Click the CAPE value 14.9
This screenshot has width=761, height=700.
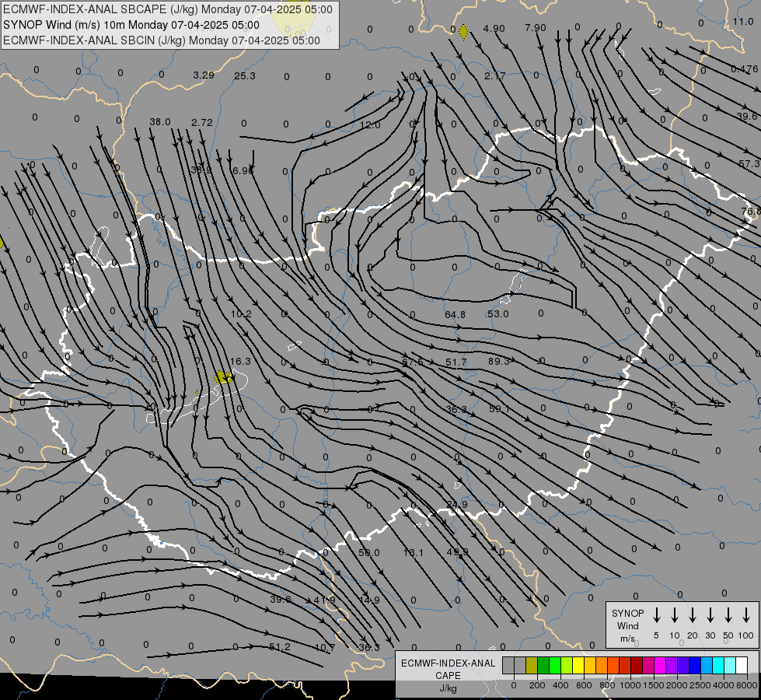pos(369,600)
